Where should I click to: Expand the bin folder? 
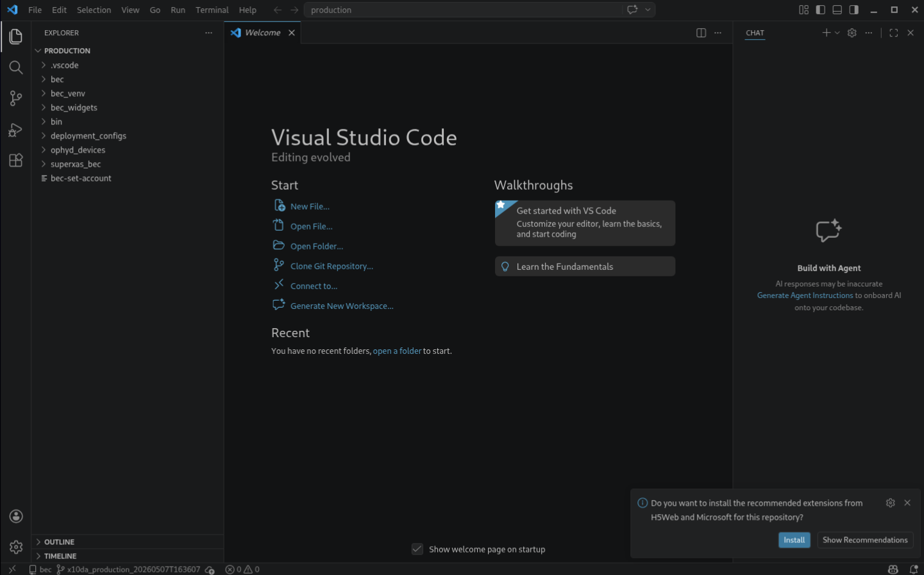128,122
